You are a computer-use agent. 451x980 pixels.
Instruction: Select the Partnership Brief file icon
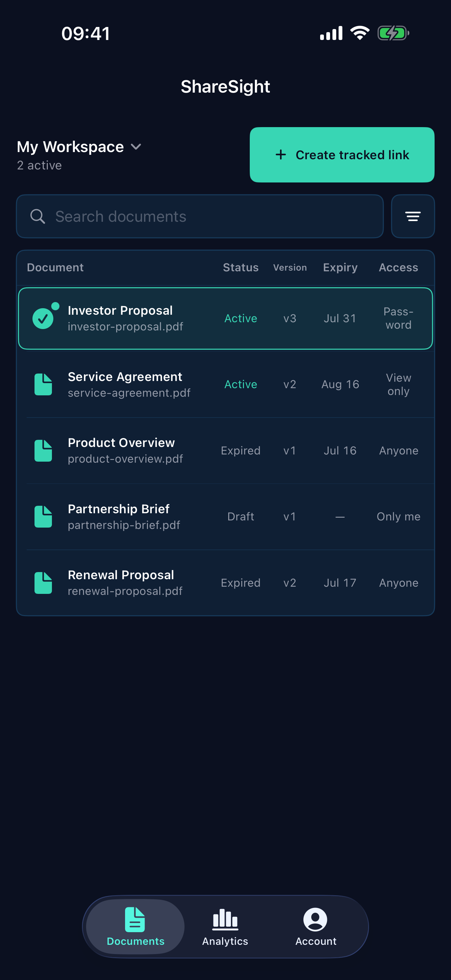pos(43,517)
